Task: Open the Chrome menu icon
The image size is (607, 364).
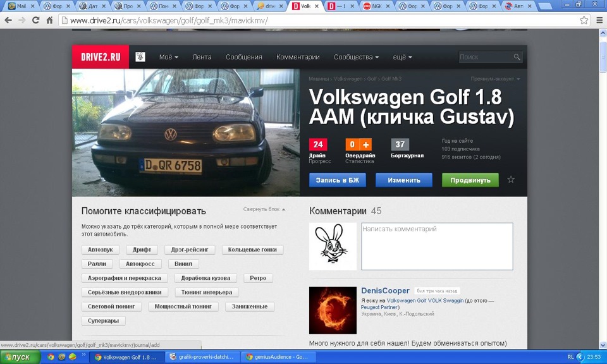Action: tap(599, 20)
